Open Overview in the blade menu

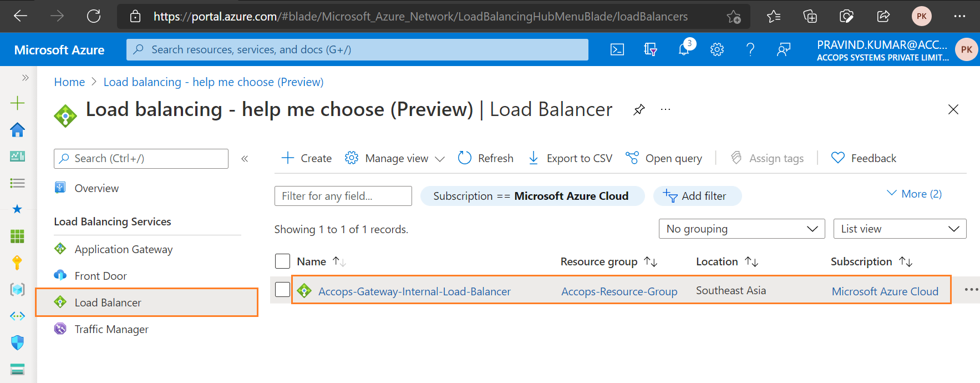(97, 188)
